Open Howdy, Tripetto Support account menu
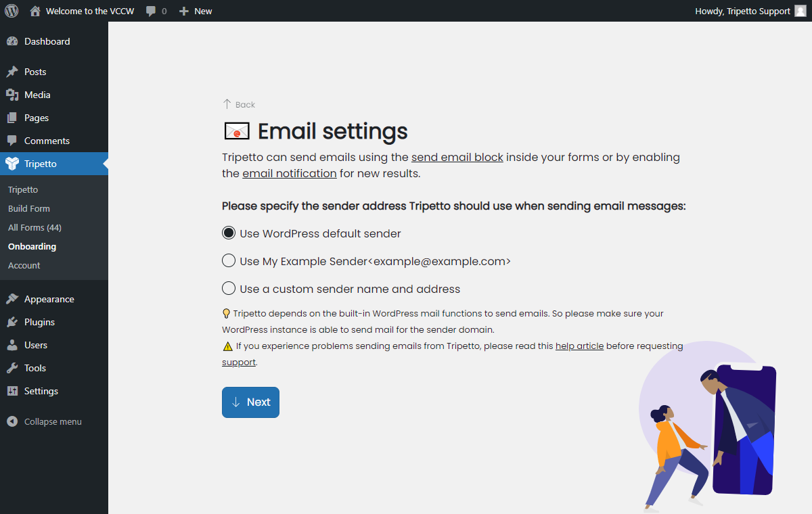The image size is (812, 514). tap(750, 11)
